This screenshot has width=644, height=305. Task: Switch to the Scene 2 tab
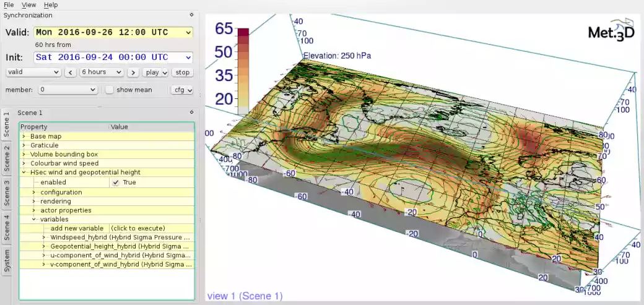coord(7,159)
